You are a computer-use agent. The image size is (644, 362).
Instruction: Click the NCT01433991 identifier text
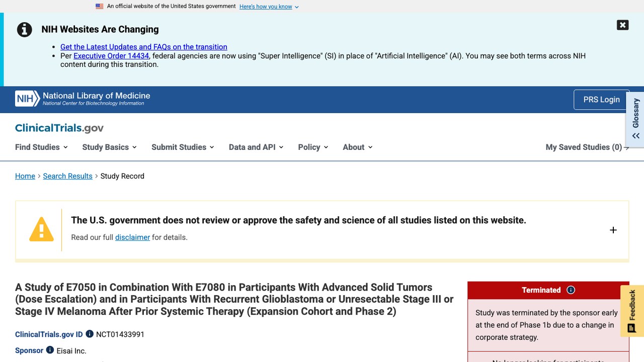click(x=120, y=334)
